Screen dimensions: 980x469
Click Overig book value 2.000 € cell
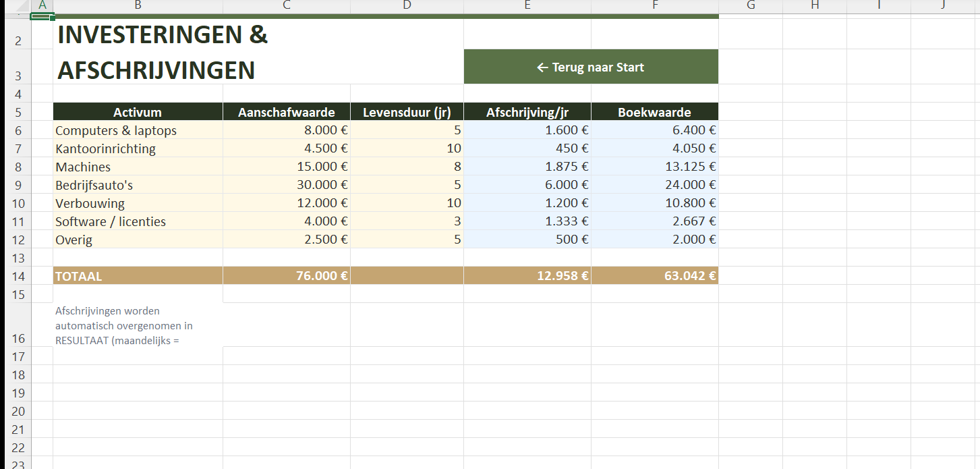[x=654, y=240]
